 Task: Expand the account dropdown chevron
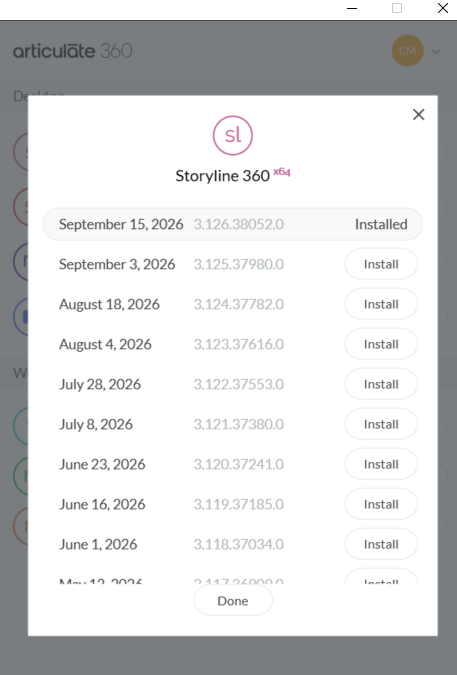[436, 52]
